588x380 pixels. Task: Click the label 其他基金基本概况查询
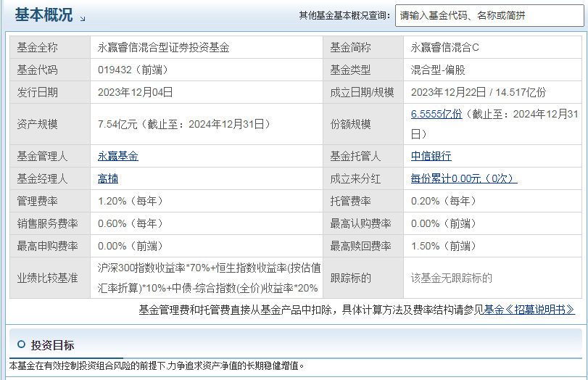(344, 16)
